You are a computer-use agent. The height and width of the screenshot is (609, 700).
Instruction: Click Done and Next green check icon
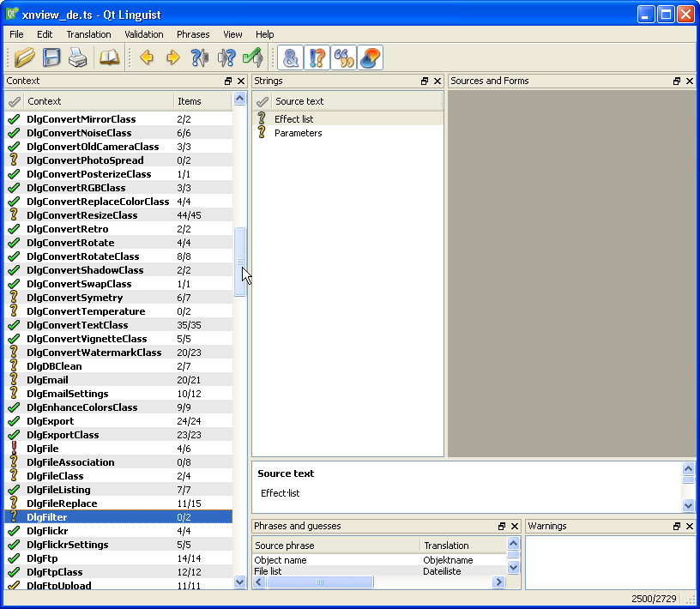[x=253, y=57]
